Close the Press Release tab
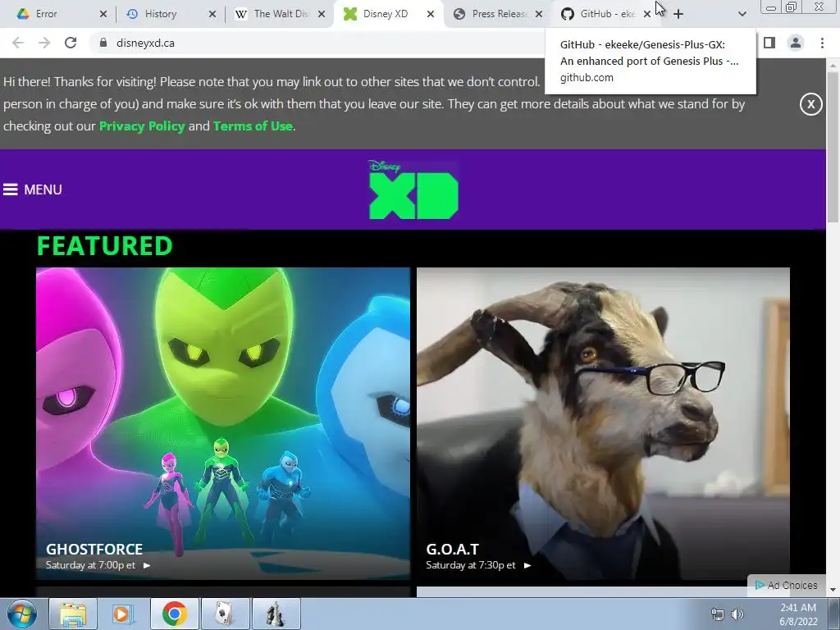The height and width of the screenshot is (630, 840). 539,15
